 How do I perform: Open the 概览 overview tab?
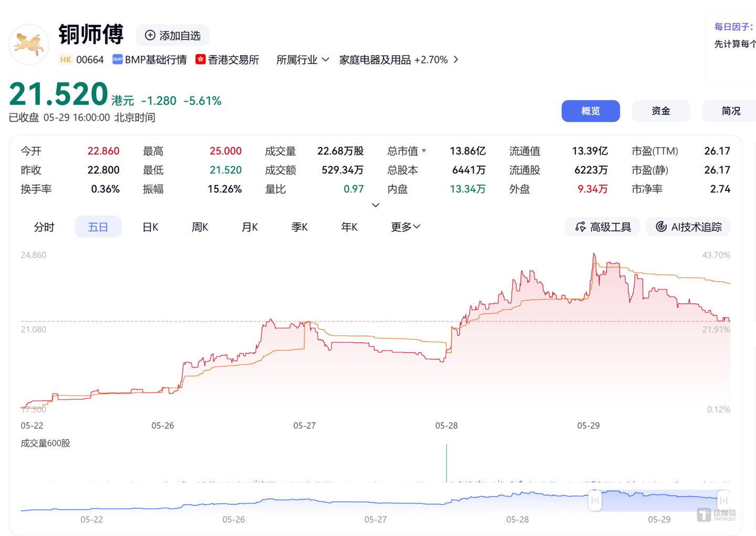[x=591, y=111]
